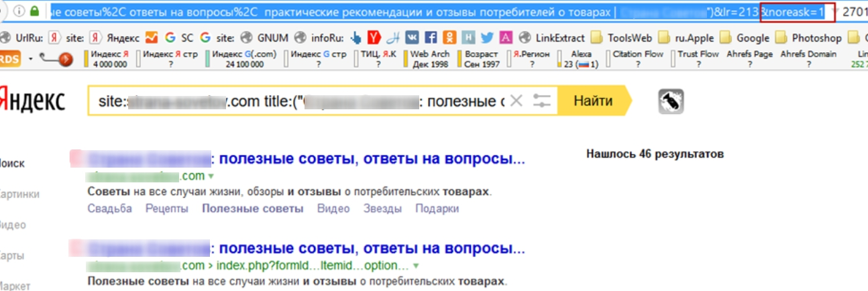Open Yandex advanced search settings icon
Screen dimensions: 868x291
(x=541, y=101)
